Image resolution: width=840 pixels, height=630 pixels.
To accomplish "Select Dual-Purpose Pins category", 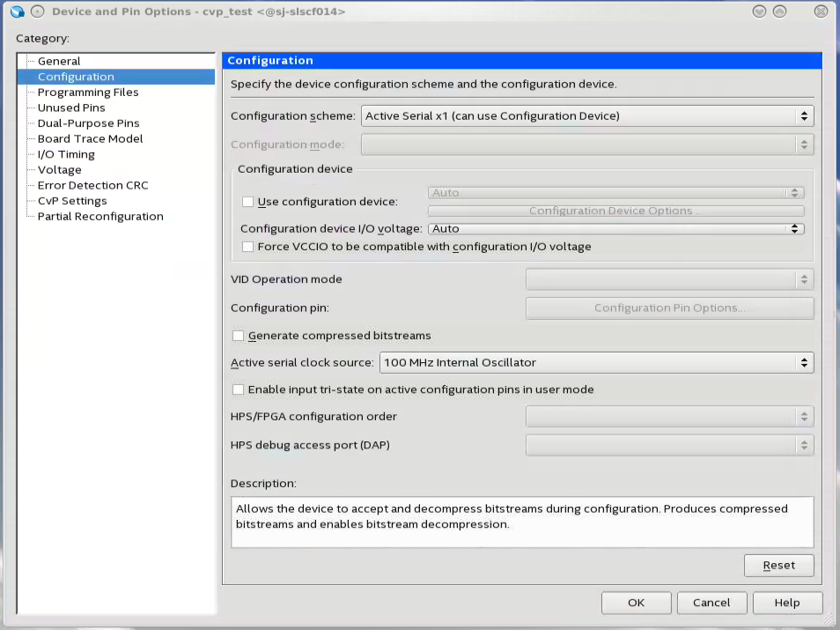I will [88, 123].
